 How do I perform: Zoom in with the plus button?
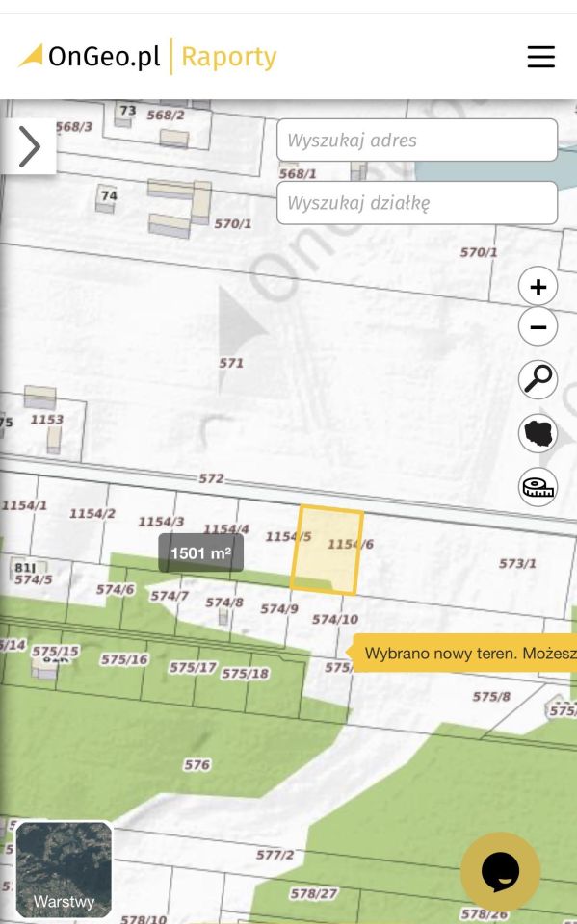click(x=538, y=287)
